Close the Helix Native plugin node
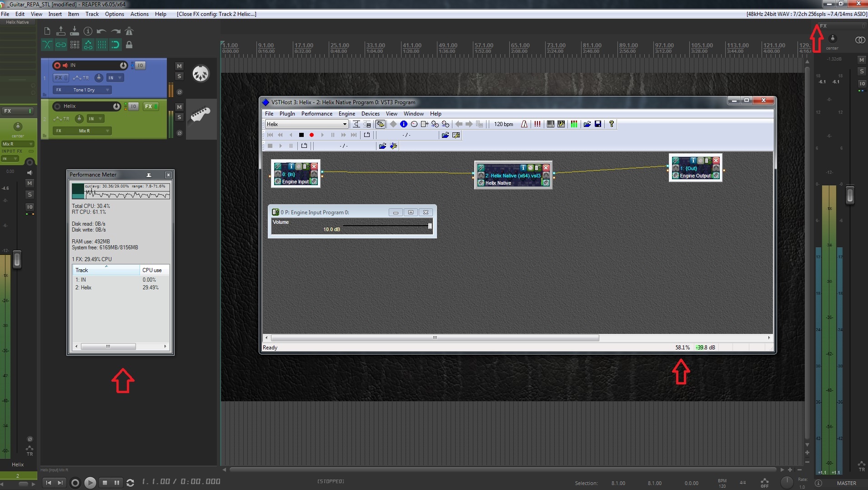The width and height of the screenshot is (868, 490). coord(546,168)
